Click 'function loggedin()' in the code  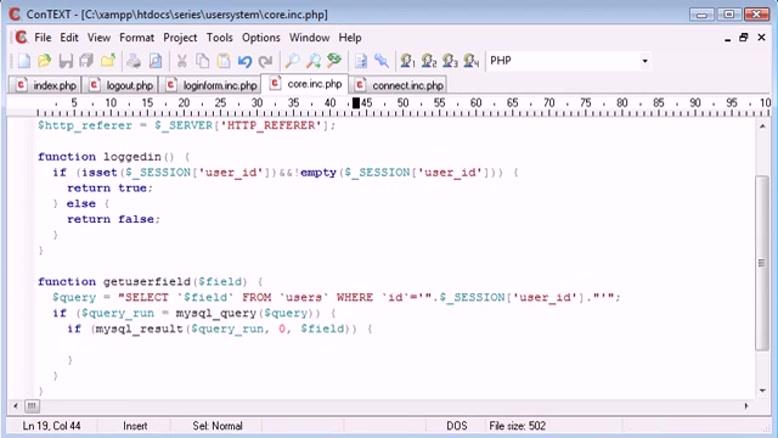[x=106, y=157]
